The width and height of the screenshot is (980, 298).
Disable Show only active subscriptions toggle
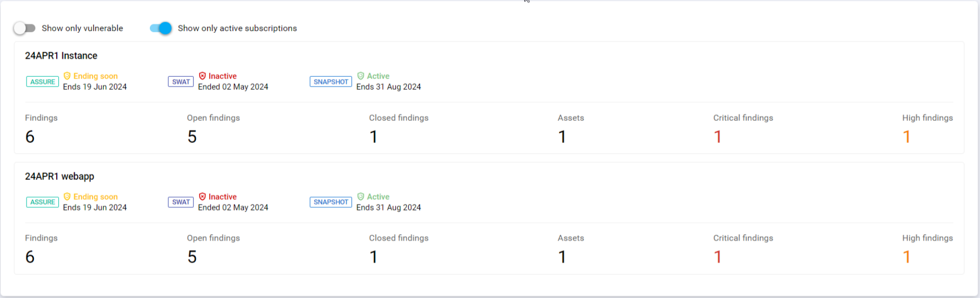pos(161,28)
